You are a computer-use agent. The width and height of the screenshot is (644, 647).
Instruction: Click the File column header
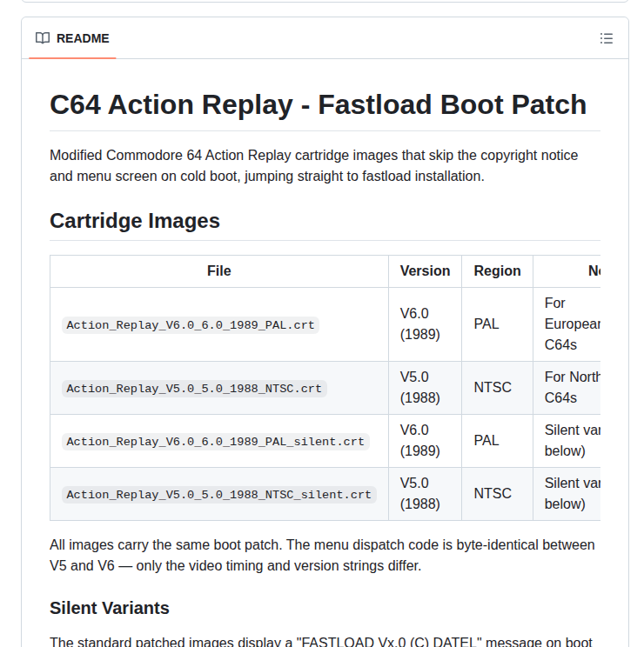[x=218, y=271]
